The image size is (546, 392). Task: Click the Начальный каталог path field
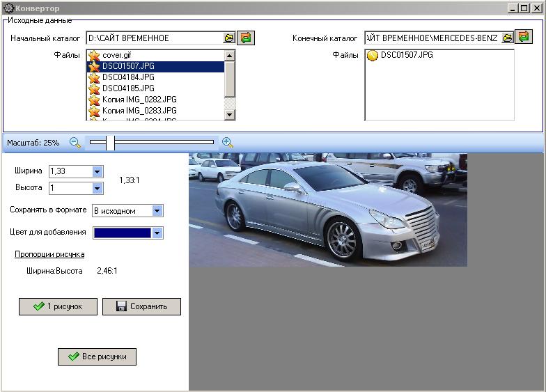pos(155,38)
